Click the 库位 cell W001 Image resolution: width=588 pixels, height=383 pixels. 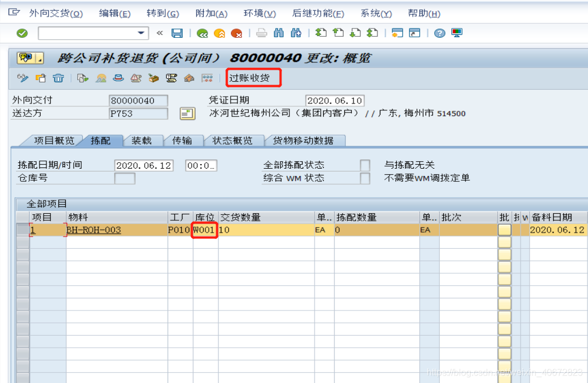205,230
